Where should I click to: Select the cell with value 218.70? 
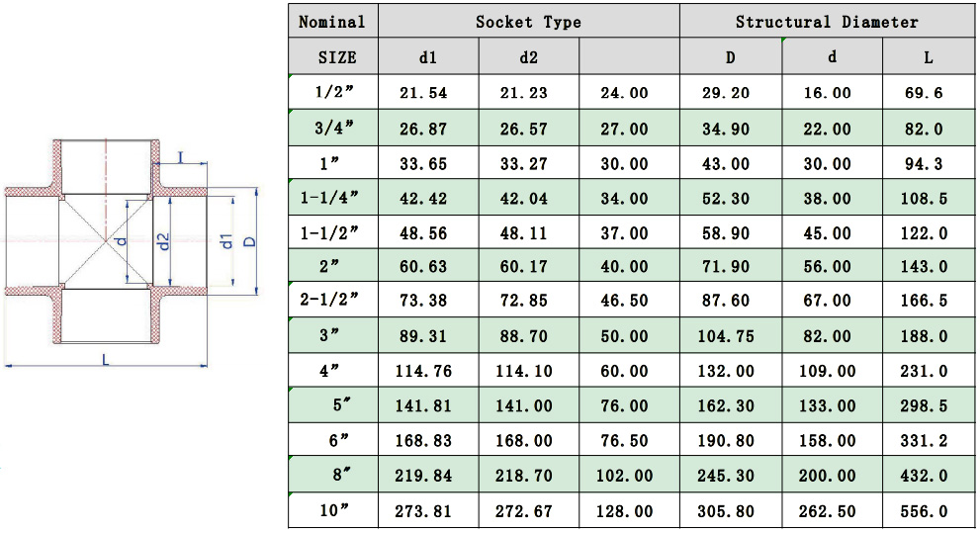click(x=529, y=476)
